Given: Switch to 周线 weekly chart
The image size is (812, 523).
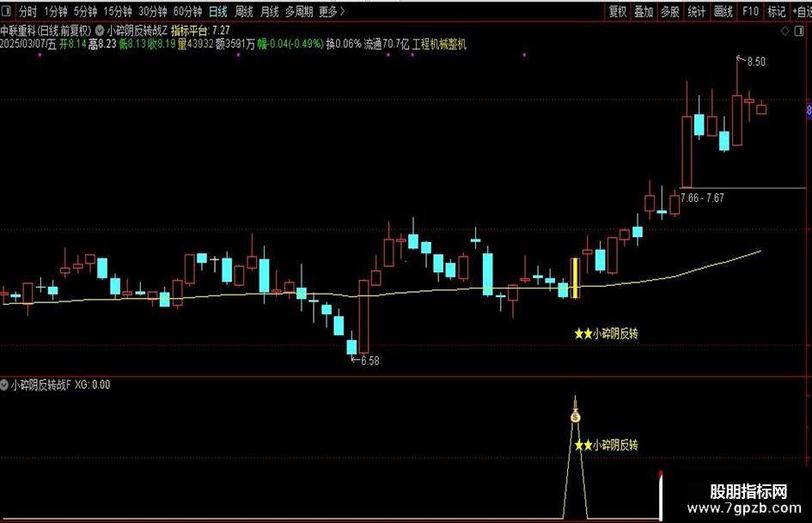Looking at the screenshot, I should pyautogui.click(x=243, y=11).
